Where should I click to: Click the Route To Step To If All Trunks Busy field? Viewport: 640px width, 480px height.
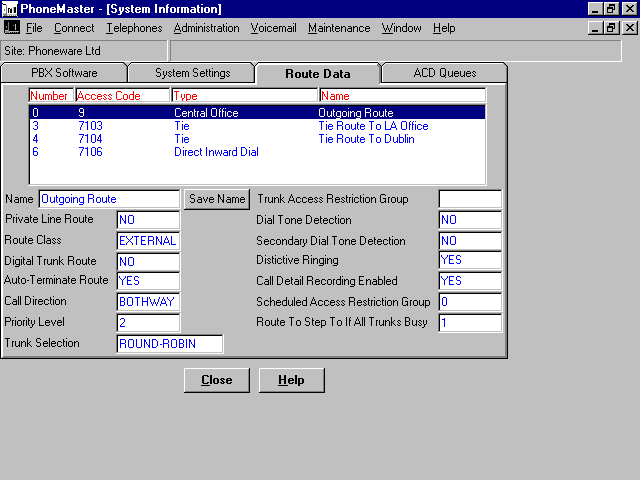tap(470, 322)
